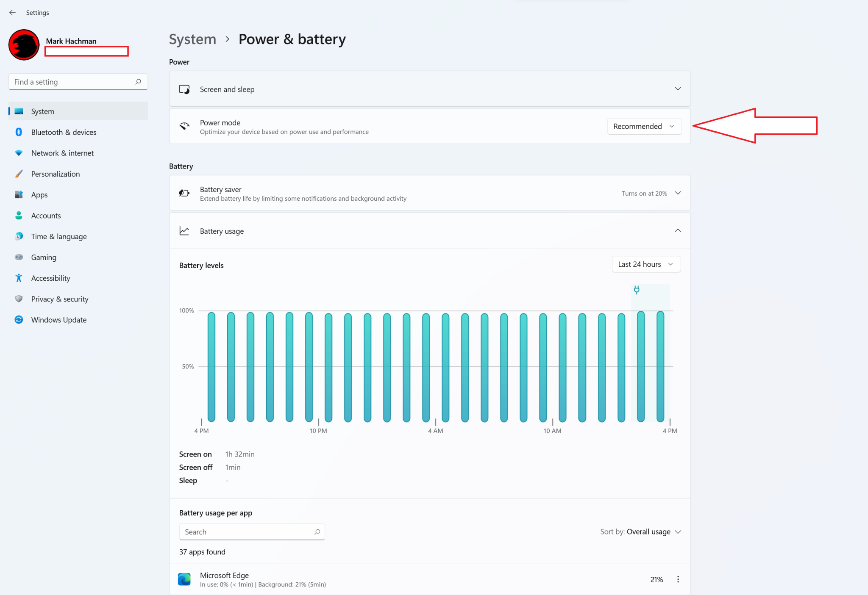Open Microsoft Edge three-dot options menu

pyautogui.click(x=678, y=579)
